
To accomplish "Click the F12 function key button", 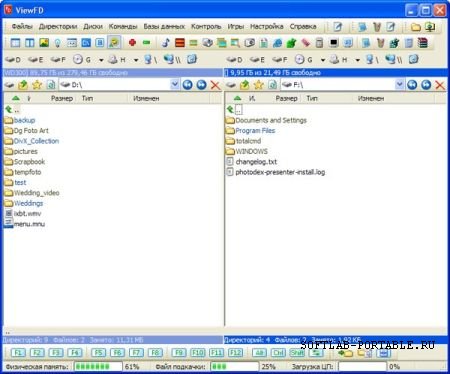I will (235, 353).
